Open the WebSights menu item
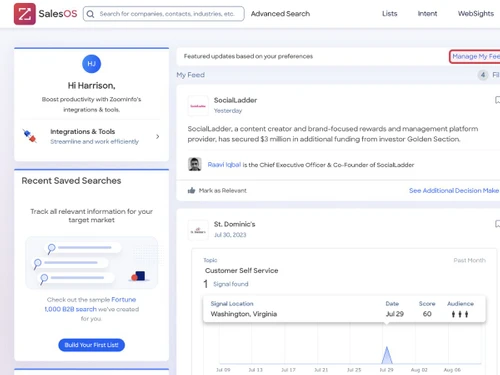Screen dimensions: 500x375 (476, 14)
